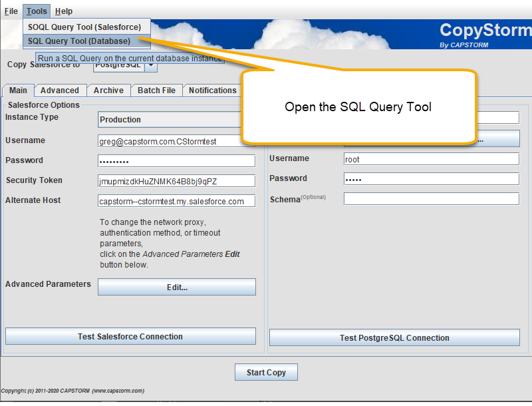Switch to the Batch File tab
532x406 pixels.
(156, 91)
